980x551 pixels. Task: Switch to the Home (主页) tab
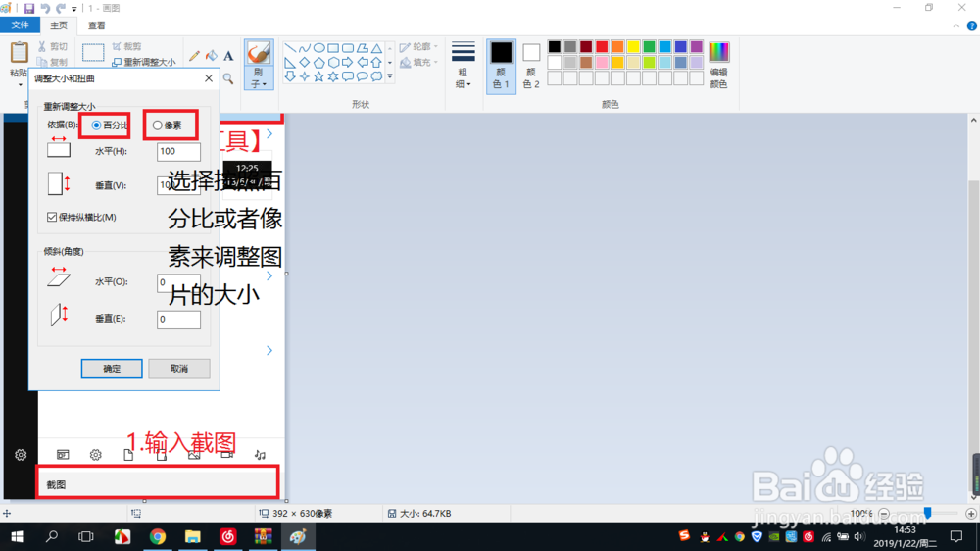tap(59, 25)
